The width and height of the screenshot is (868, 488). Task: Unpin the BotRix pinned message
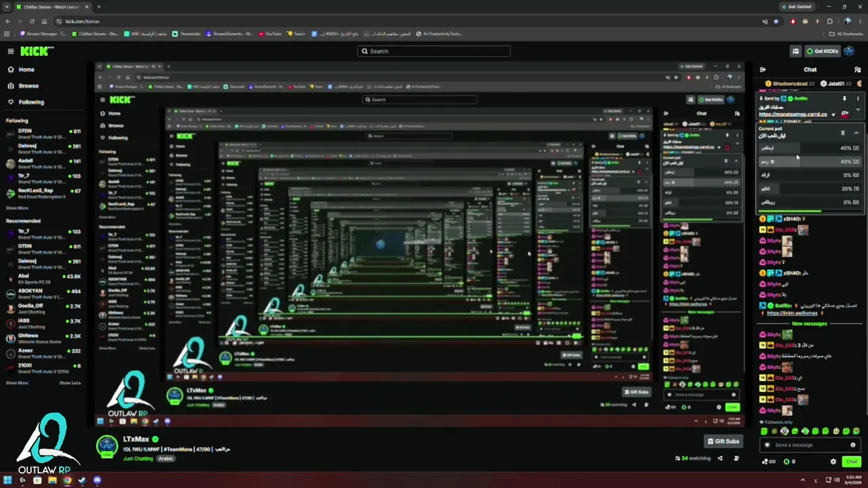pyautogui.click(x=844, y=98)
